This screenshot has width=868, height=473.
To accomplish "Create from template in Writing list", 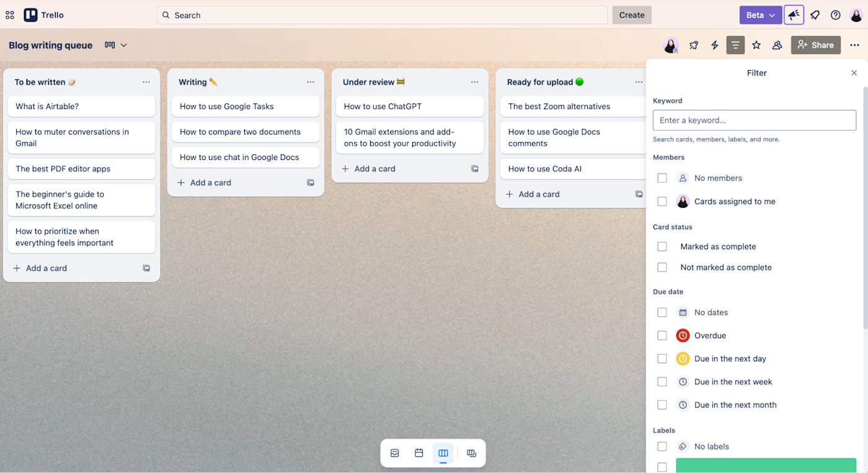I will point(311,183).
